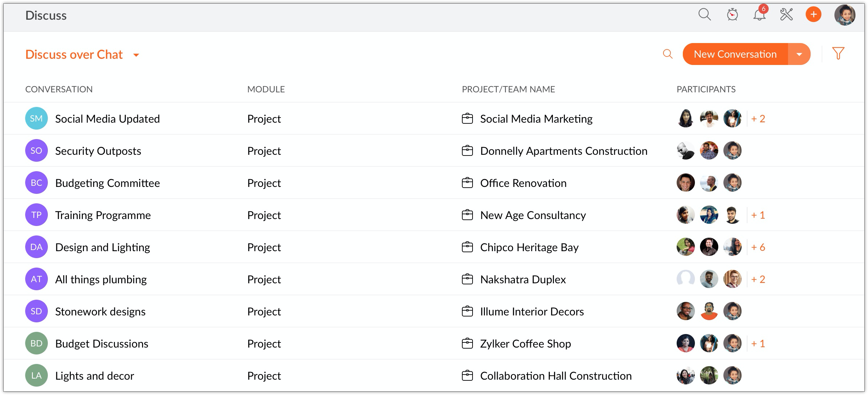
Task: Click the orange plus quick-add icon
Action: point(813,15)
